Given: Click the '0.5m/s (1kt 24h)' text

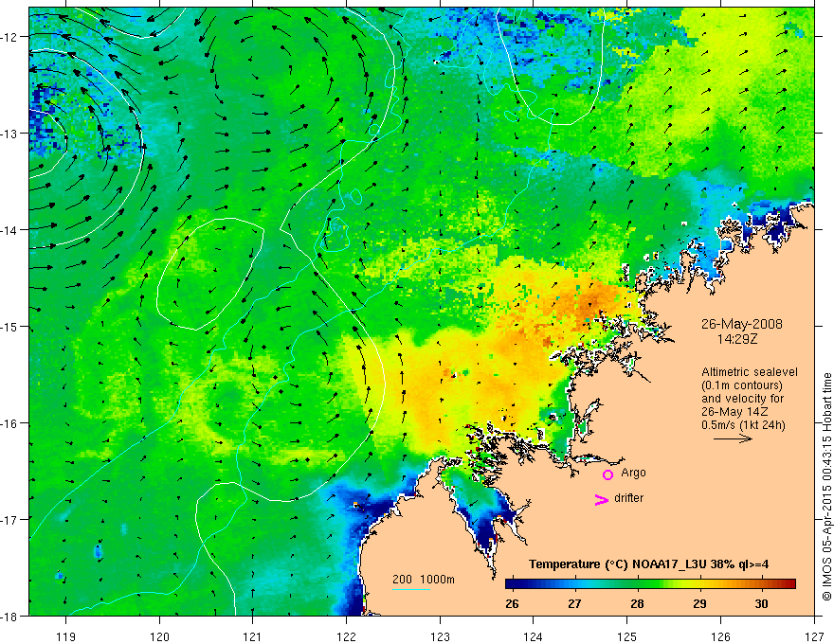Looking at the screenshot, I should tap(743, 425).
